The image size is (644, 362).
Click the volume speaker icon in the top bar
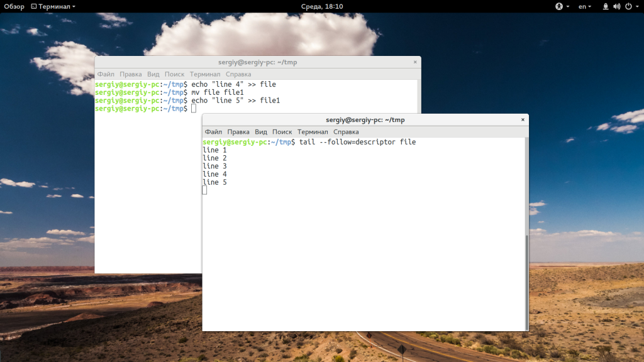click(x=616, y=6)
